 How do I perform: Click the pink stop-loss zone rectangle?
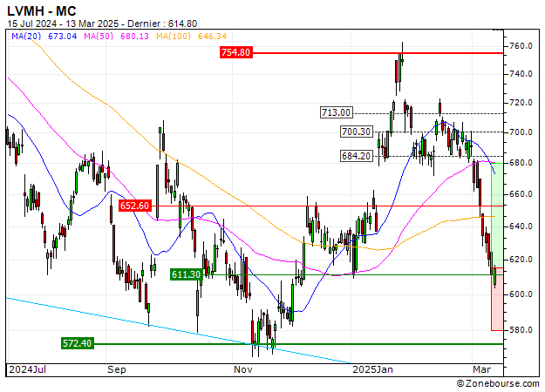coord(497,299)
